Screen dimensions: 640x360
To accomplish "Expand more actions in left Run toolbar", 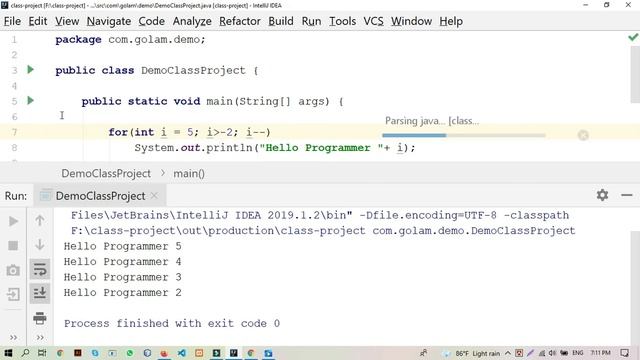I will coord(13,338).
